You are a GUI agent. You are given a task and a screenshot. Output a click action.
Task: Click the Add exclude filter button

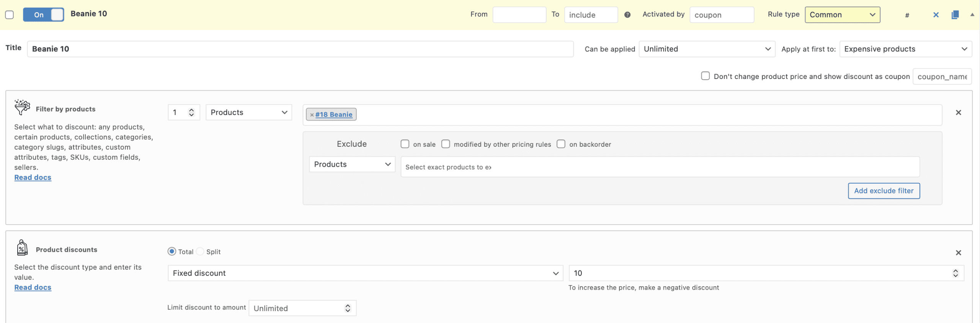884,191
